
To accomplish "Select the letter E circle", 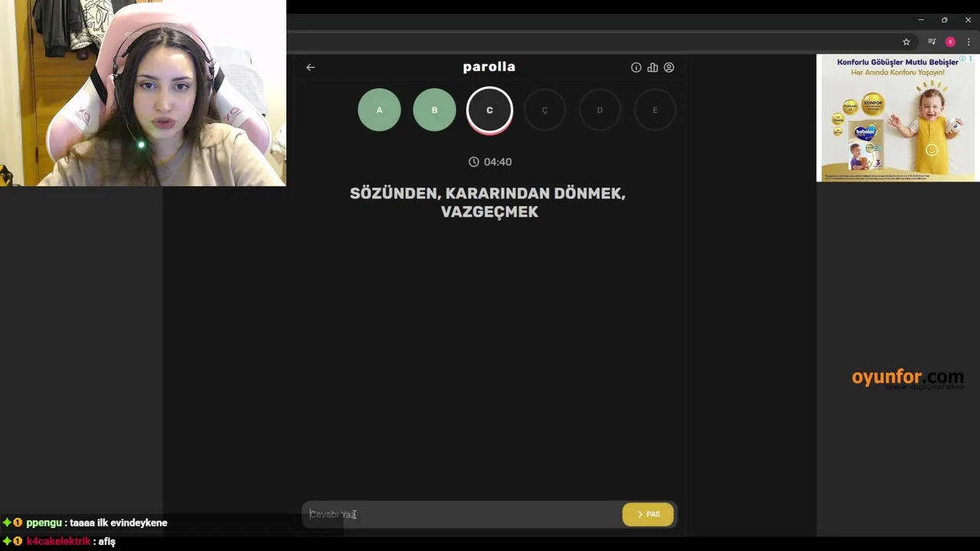I will coord(655,110).
